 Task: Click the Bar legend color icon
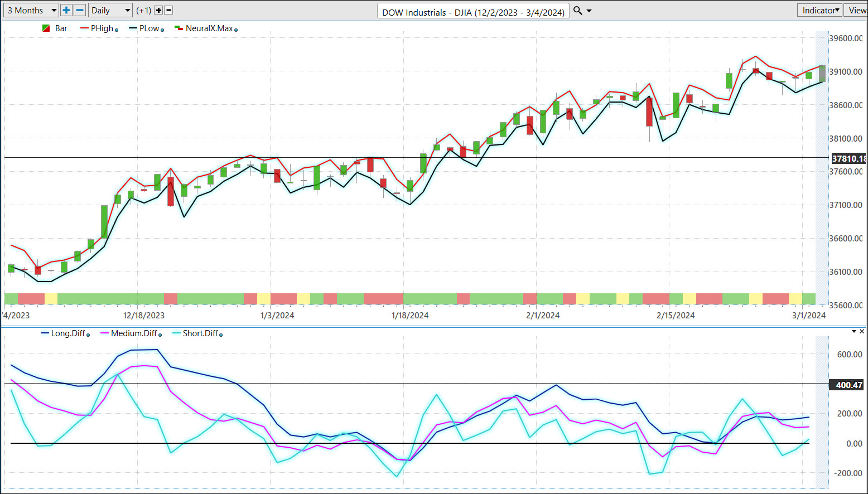tap(46, 28)
